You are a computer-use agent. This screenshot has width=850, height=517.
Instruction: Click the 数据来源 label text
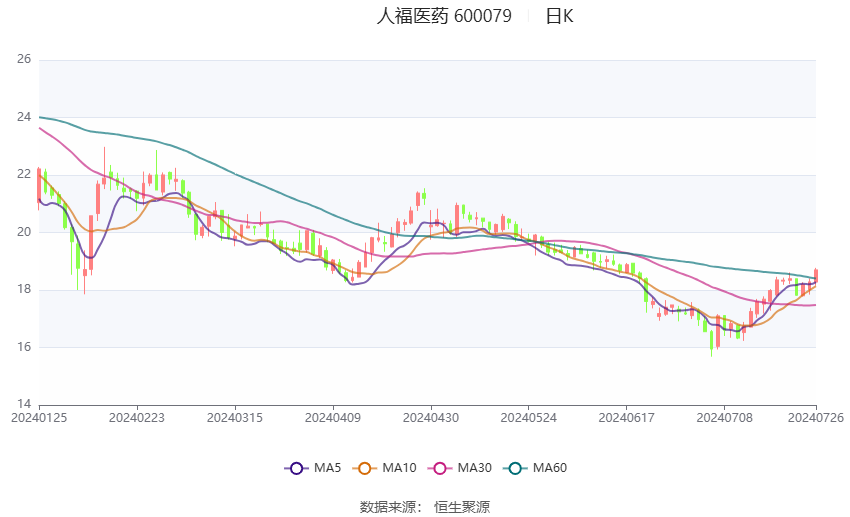(388, 507)
